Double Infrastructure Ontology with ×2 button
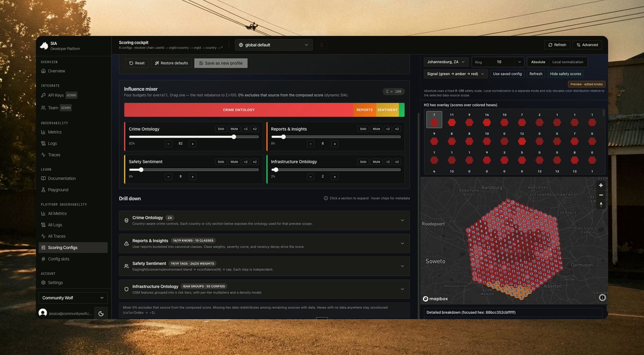The width and height of the screenshot is (644, 355). pyautogui.click(x=397, y=162)
